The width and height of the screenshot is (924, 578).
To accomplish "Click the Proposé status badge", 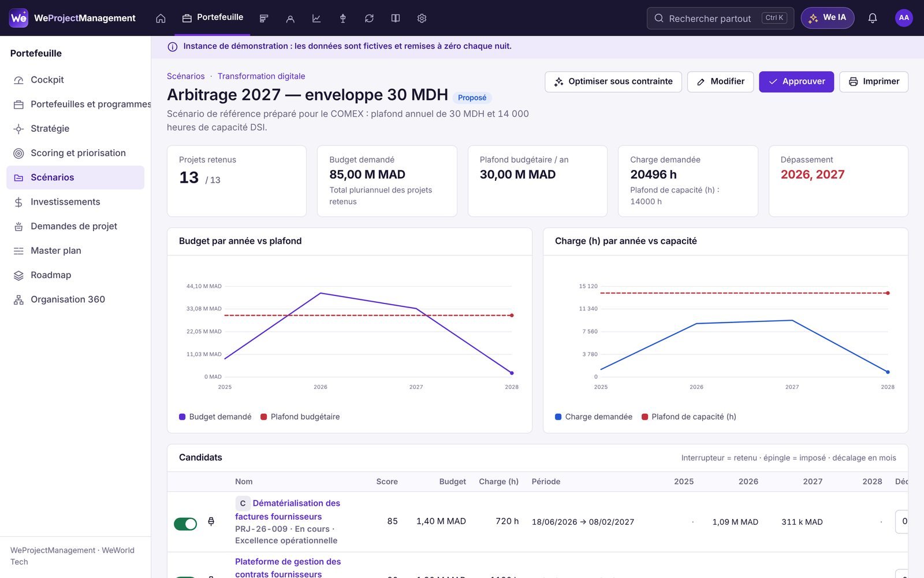I will [x=472, y=98].
